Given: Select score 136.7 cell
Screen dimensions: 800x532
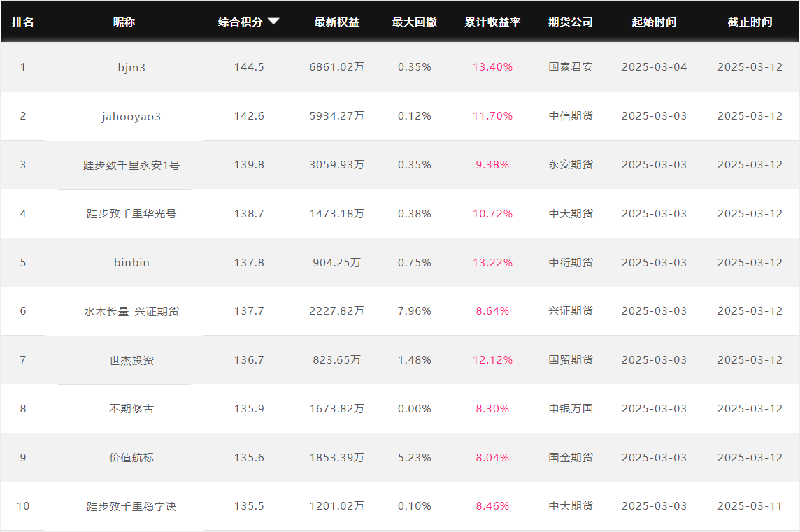Looking at the screenshot, I should [249, 359].
